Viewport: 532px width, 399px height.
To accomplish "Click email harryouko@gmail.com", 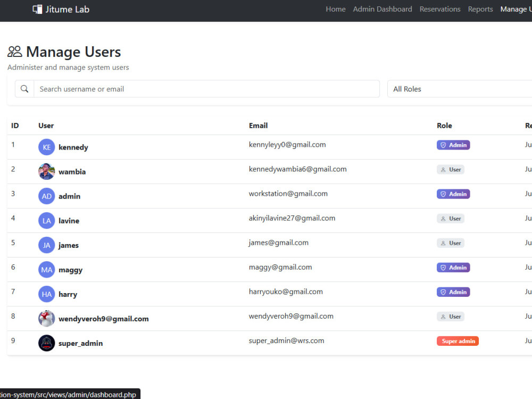I will click(x=286, y=292).
